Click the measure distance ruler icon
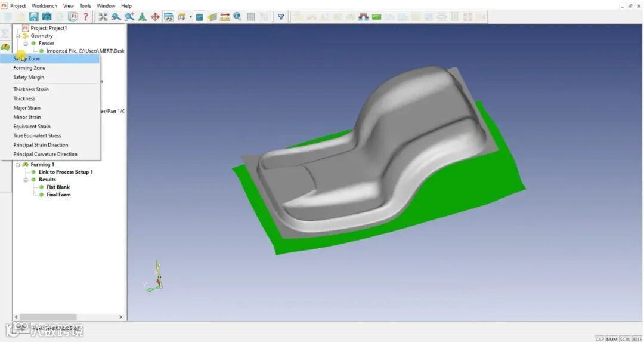The height and width of the screenshot is (342, 644). [x=225, y=17]
